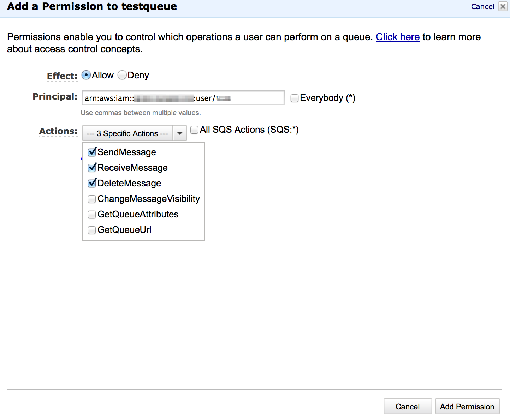Screen dimensions: 510x420
Task: Click the Principal field label
Action: [x=55, y=97]
